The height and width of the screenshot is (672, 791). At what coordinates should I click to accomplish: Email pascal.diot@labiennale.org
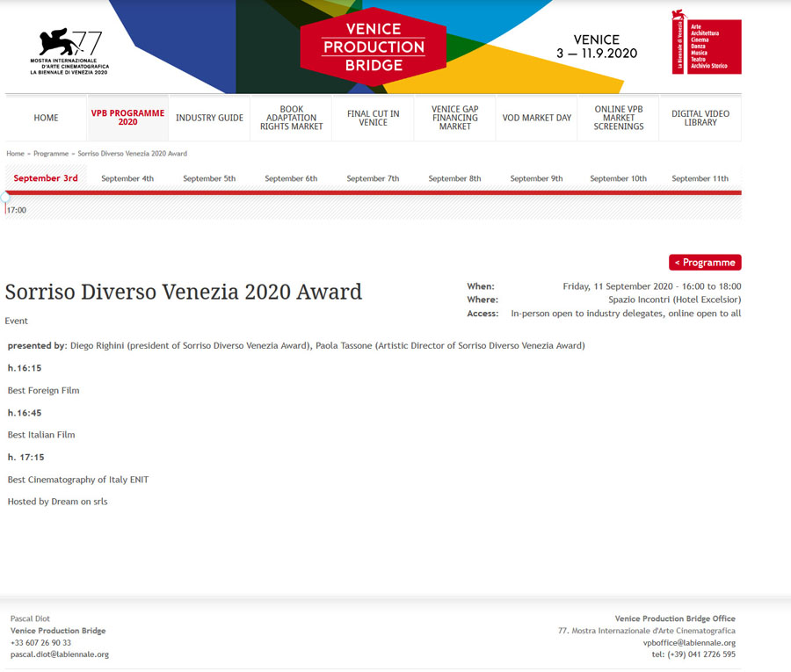60,654
